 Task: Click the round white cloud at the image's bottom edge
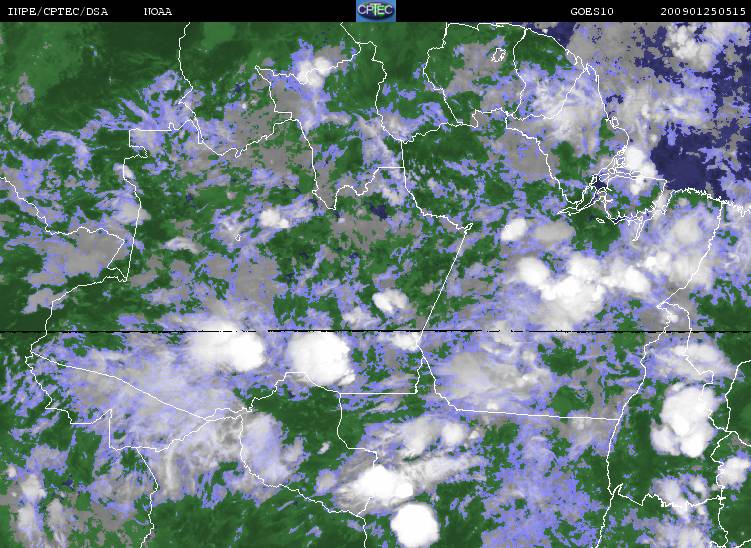pyautogui.click(x=415, y=525)
